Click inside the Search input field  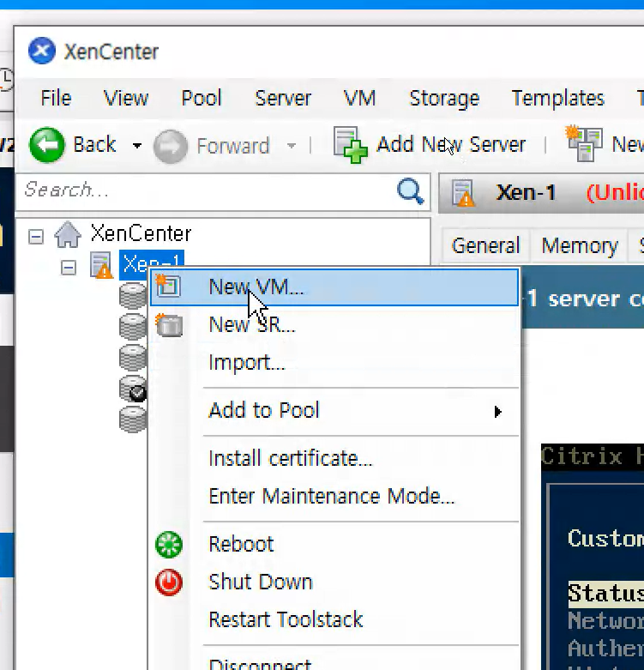(x=208, y=190)
